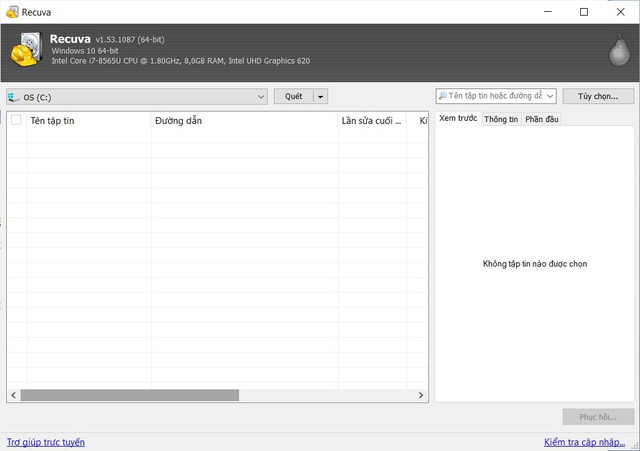Click the magnifier icon in the search box
Image resolution: width=640 pixels, height=451 pixels.
(443, 96)
